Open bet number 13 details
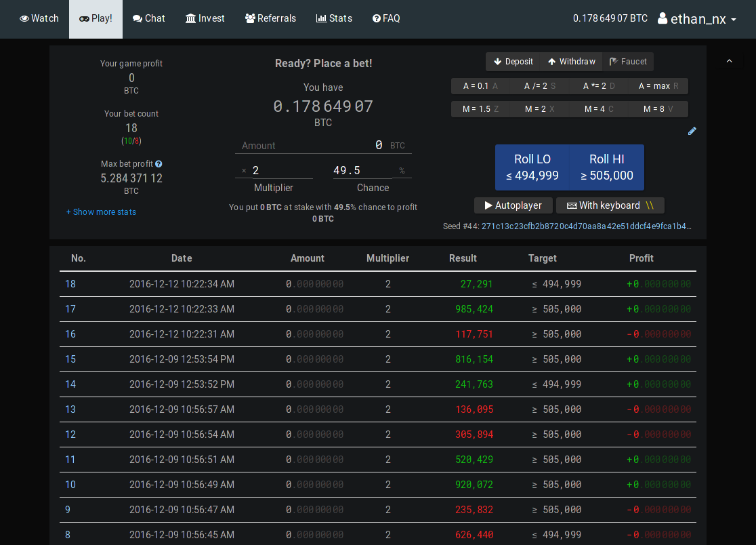Image resolution: width=756 pixels, height=545 pixels. (x=70, y=409)
